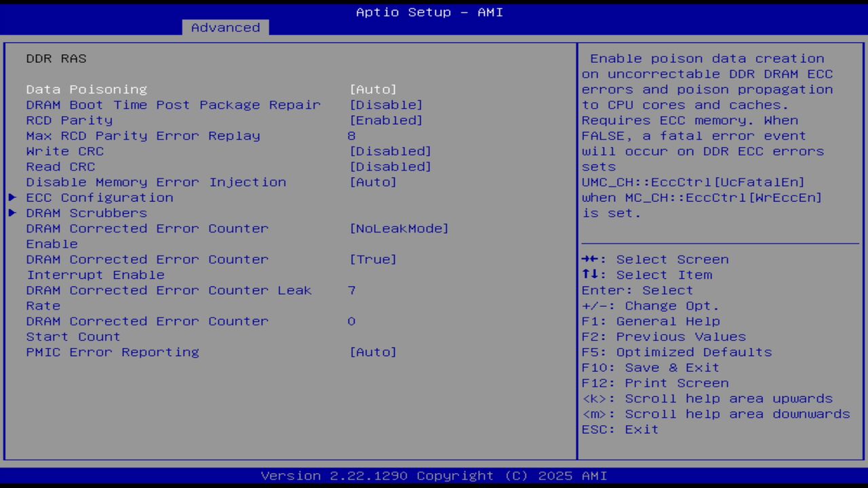Click the Aptio Setup - AMI title
Viewport: 868px width, 488px height.
pos(430,12)
